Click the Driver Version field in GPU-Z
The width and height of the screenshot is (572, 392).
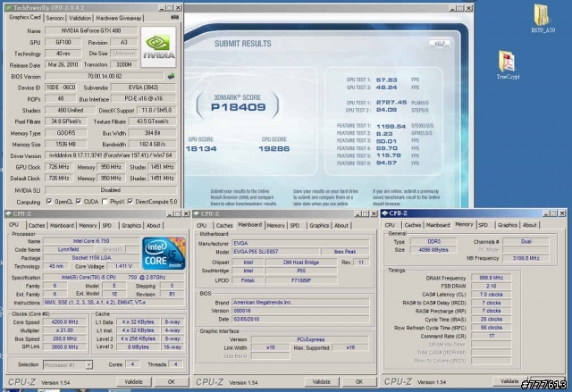111,155
